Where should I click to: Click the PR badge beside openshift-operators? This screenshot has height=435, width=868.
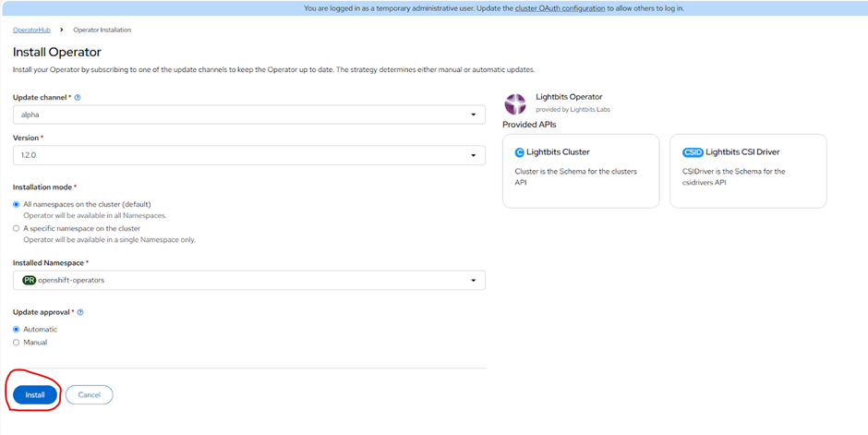pos(29,280)
